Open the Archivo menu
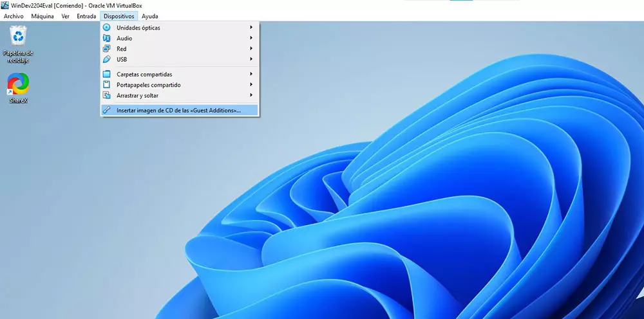 tap(14, 17)
